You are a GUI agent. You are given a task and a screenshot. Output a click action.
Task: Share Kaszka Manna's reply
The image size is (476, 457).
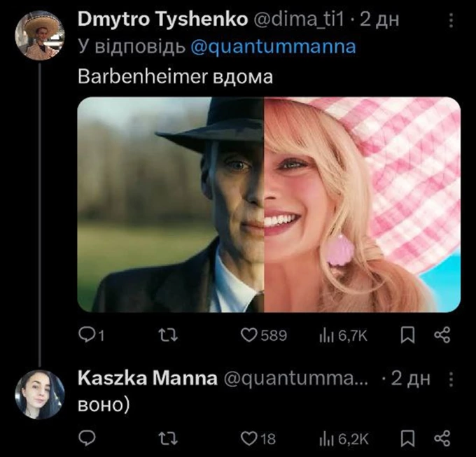(x=442, y=438)
